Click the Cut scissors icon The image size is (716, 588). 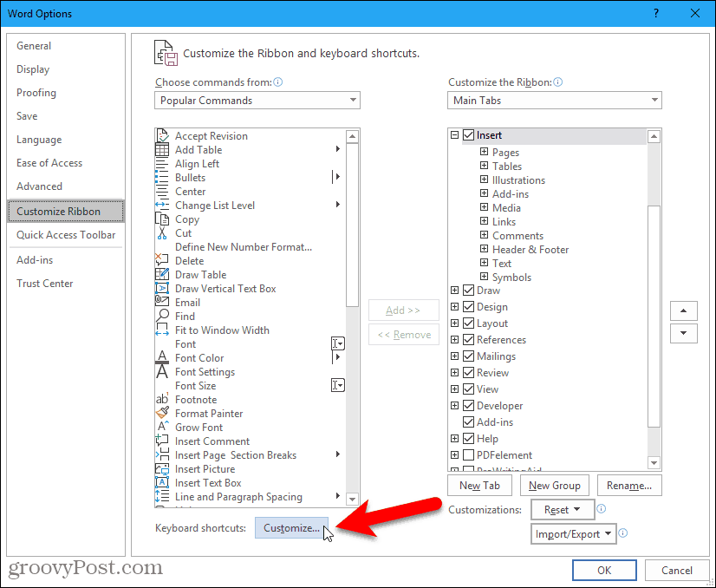(162, 233)
